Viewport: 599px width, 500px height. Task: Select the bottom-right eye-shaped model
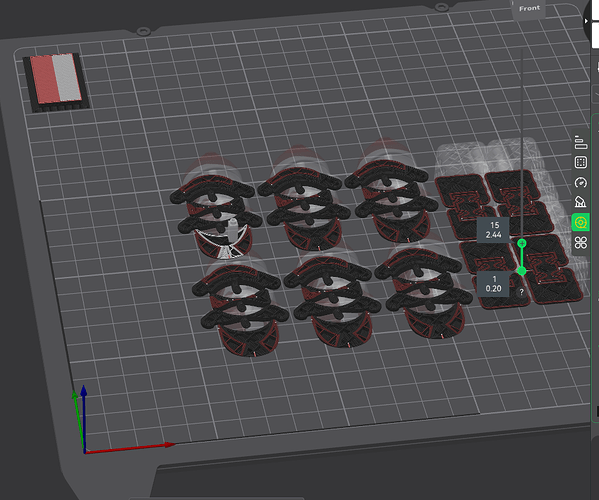click(x=424, y=292)
